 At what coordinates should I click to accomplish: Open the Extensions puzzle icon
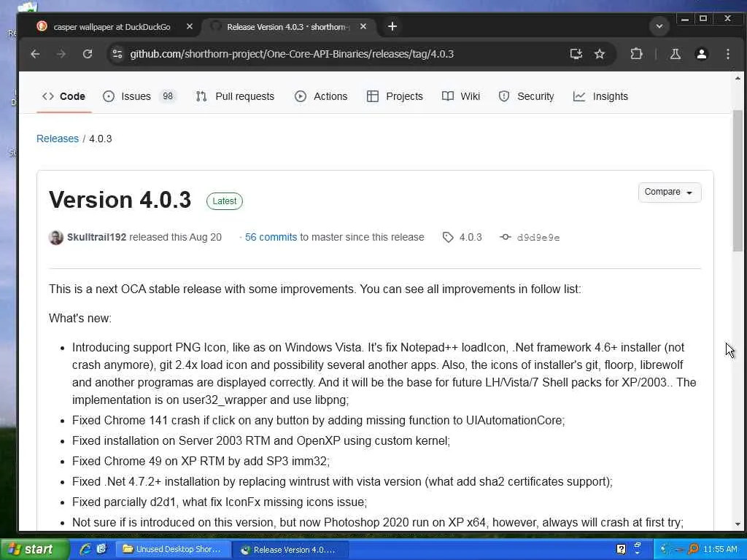[x=636, y=54]
